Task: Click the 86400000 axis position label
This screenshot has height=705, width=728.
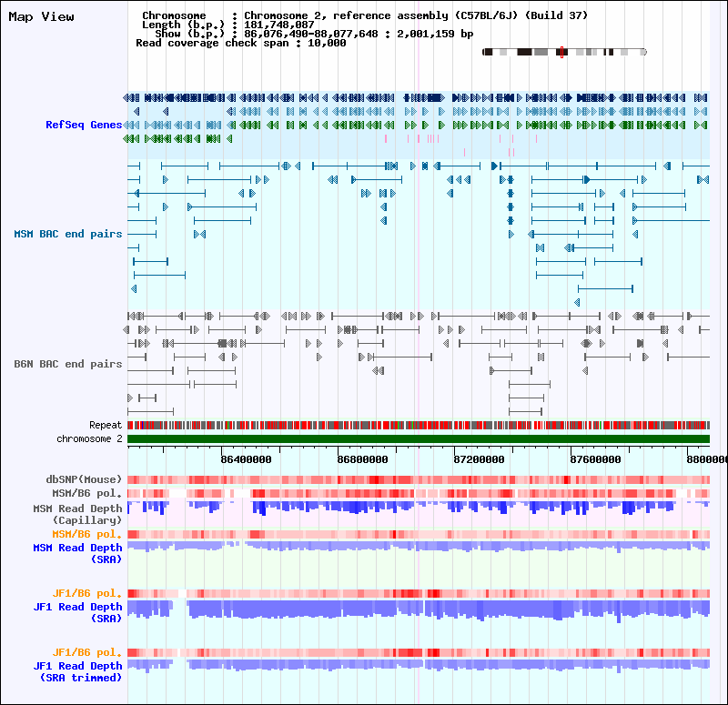Action: pyautogui.click(x=249, y=460)
